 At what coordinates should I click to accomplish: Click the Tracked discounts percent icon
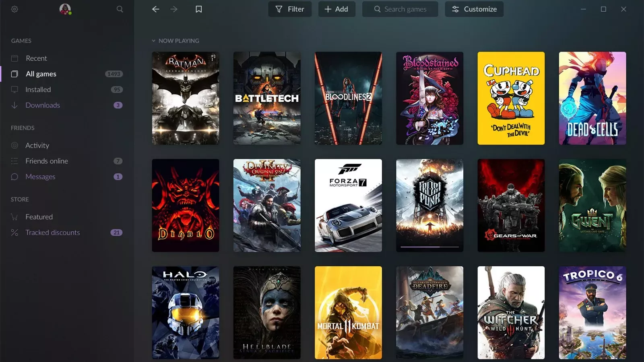coord(14,232)
